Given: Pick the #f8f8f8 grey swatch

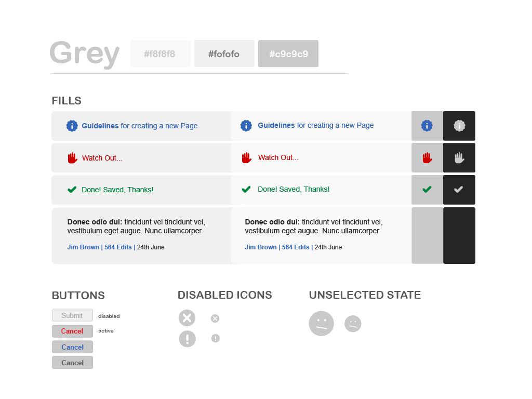Looking at the screenshot, I should 161,54.
